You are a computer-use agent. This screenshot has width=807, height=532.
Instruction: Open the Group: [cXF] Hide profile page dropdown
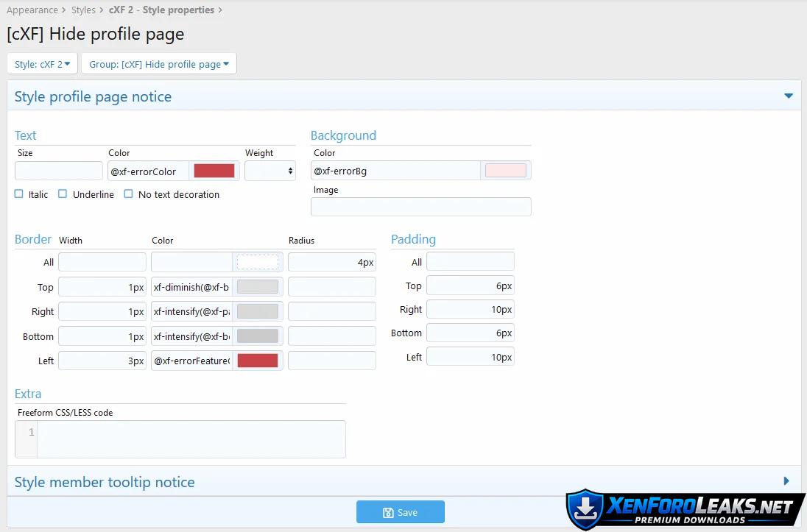click(158, 64)
